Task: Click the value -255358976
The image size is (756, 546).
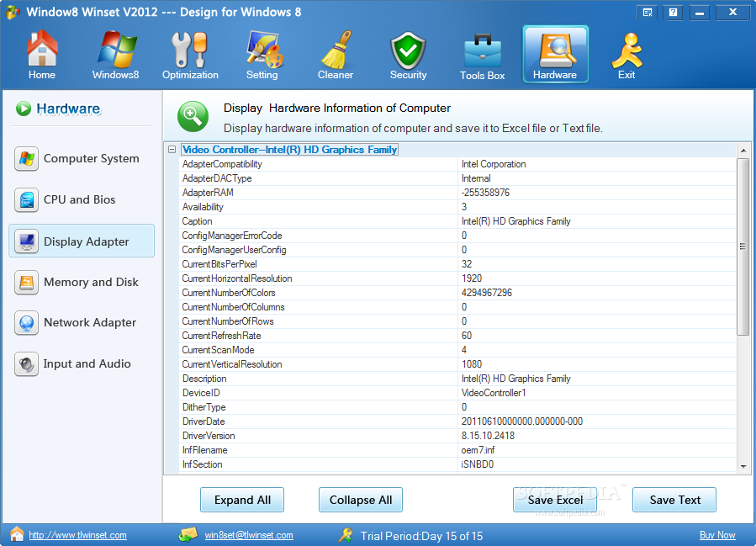Action: 485,193
